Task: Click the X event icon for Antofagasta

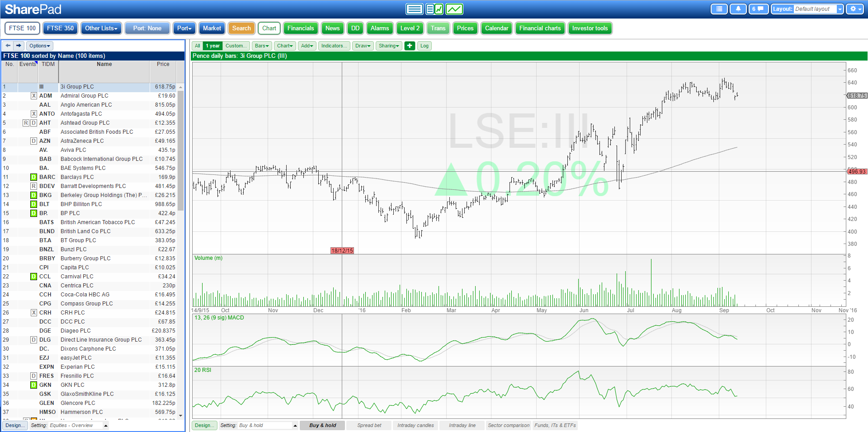Action: tap(33, 114)
